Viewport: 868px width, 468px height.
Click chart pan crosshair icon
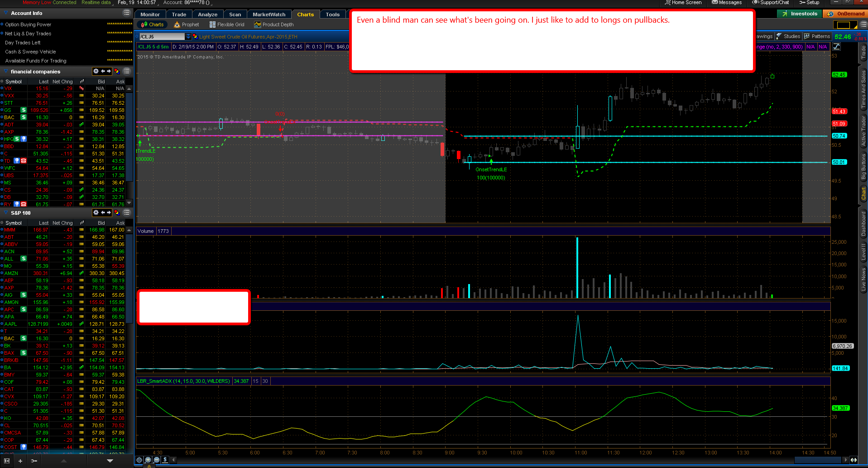pyautogui.click(x=139, y=460)
